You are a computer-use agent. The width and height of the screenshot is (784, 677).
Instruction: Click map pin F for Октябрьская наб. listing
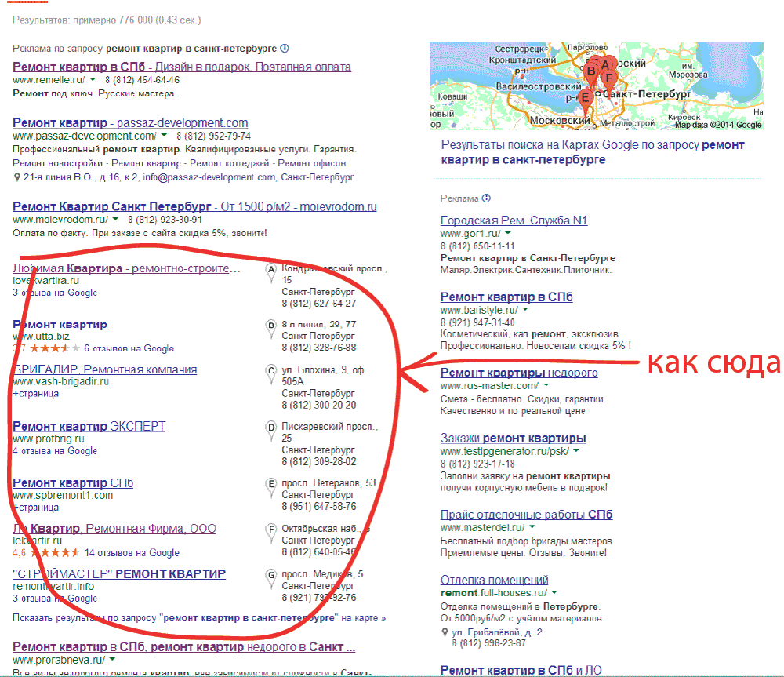coord(271,533)
